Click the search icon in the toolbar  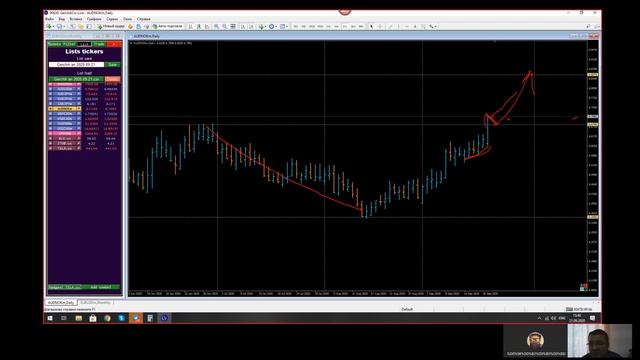click(x=588, y=27)
